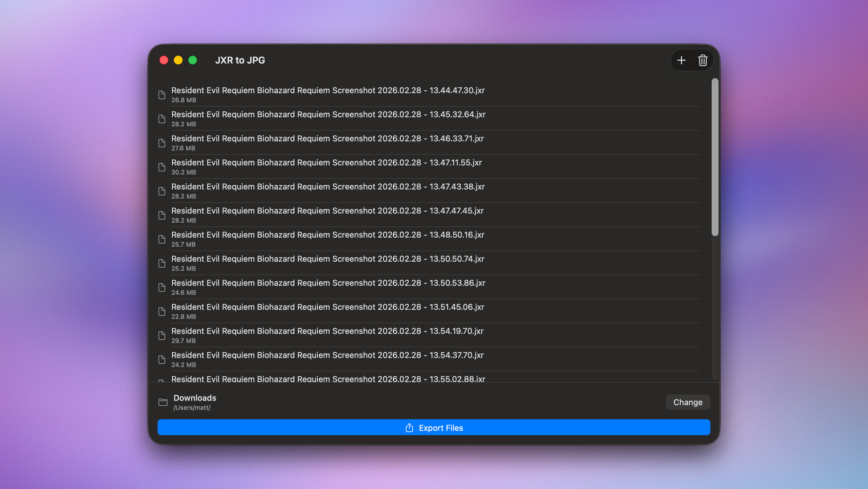Select the 13.48.50.16.jxr list item
868x489 pixels.
point(328,239)
